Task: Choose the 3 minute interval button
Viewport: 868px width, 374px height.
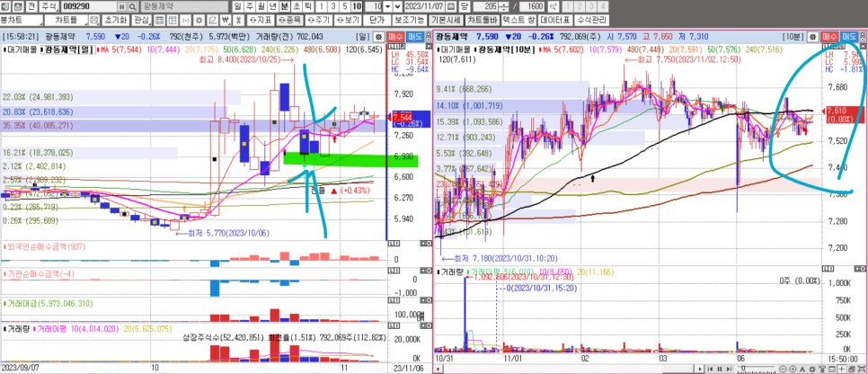Action: [333, 6]
